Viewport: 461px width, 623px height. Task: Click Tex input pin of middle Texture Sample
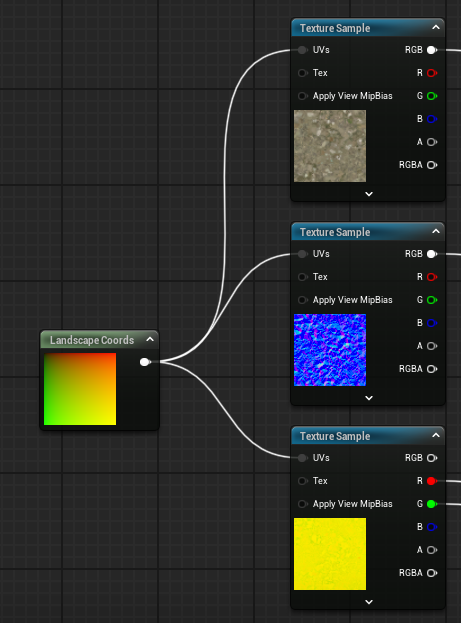point(302,277)
